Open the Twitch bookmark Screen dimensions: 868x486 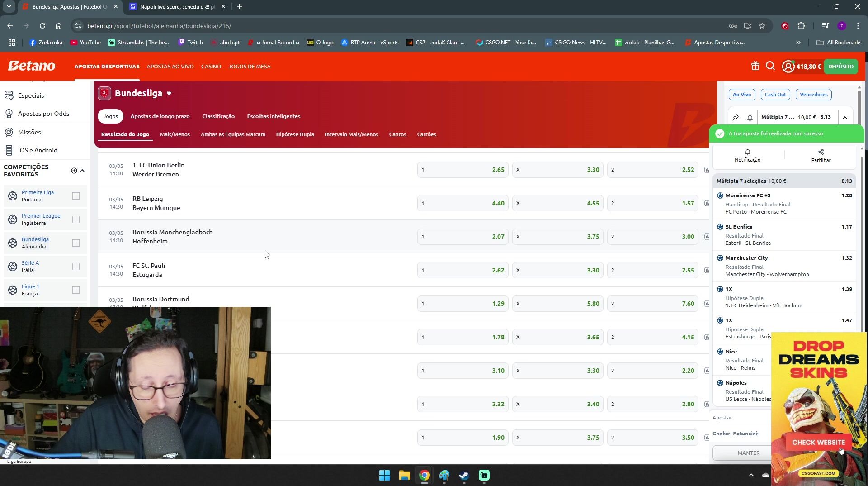(190, 43)
